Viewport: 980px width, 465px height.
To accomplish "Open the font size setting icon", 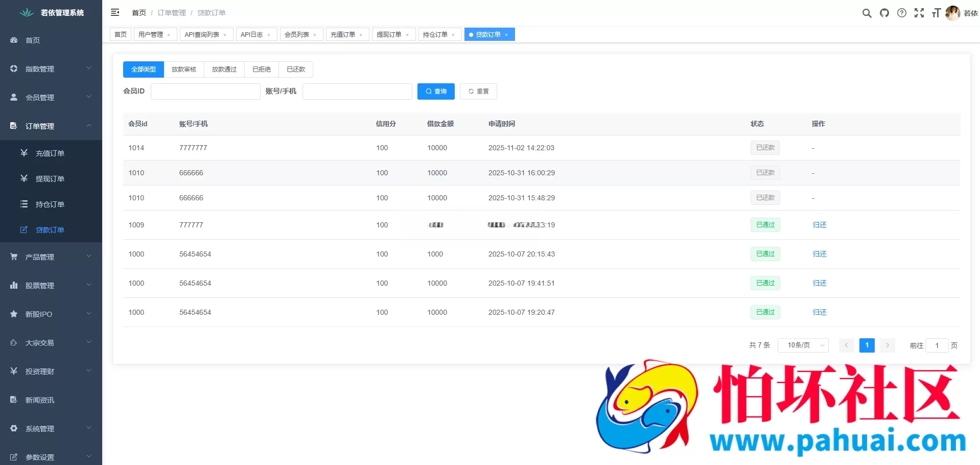I will click(x=936, y=13).
